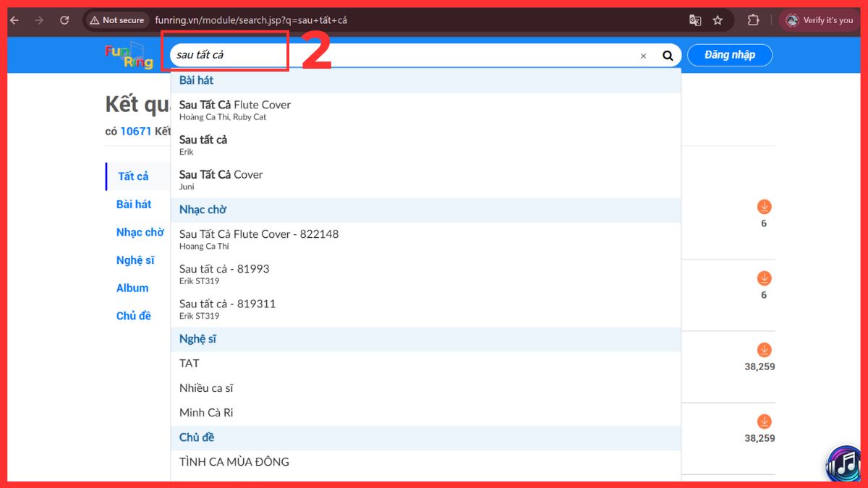Click the magnifying glass search icon
The image size is (868, 488).
pos(668,56)
